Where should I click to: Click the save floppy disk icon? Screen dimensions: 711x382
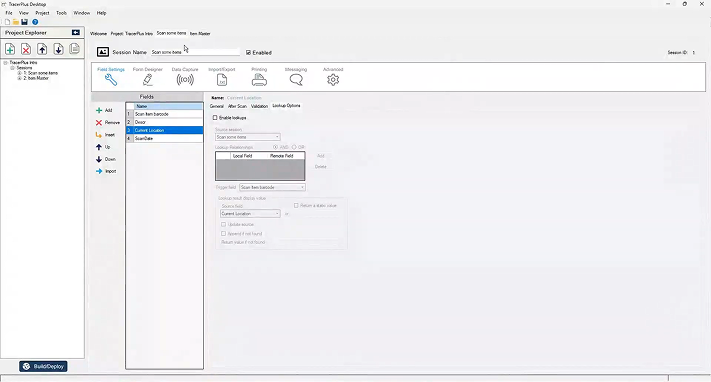click(24, 22)
